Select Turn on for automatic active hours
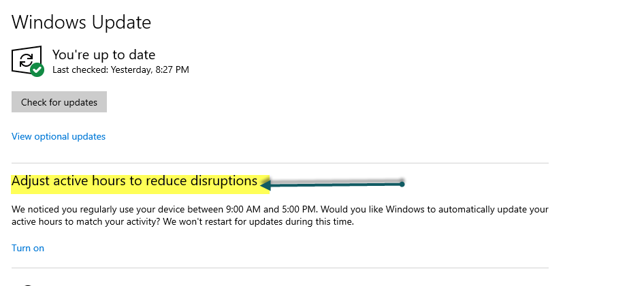Viewport: 644px width, 286px height. (x=27, y=248)
